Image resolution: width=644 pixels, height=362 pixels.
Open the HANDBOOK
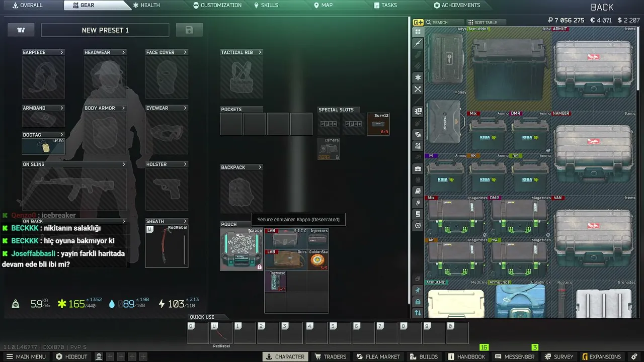(466, 356)
